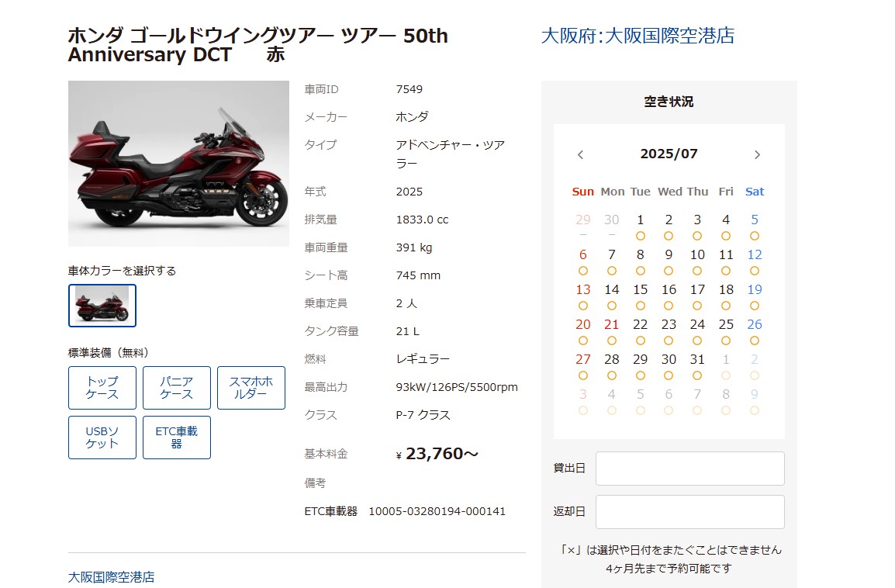Select July 28 in the calendar

coord(612,366)
